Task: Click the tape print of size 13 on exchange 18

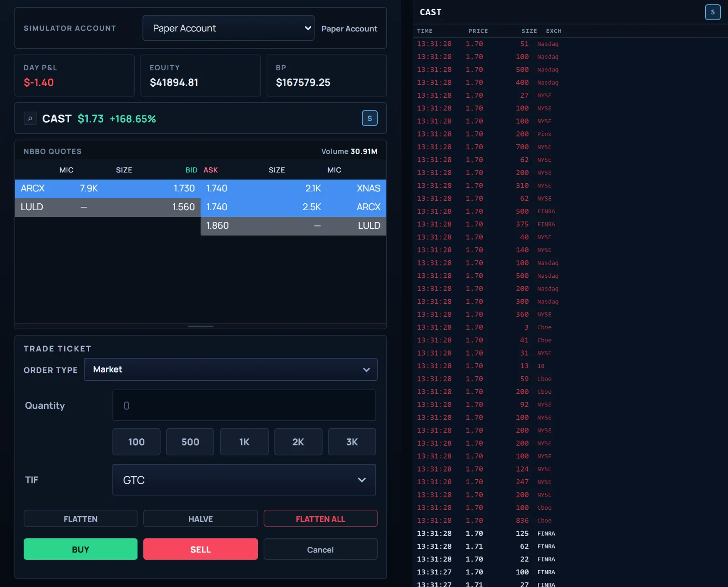Action: point(570,366)
